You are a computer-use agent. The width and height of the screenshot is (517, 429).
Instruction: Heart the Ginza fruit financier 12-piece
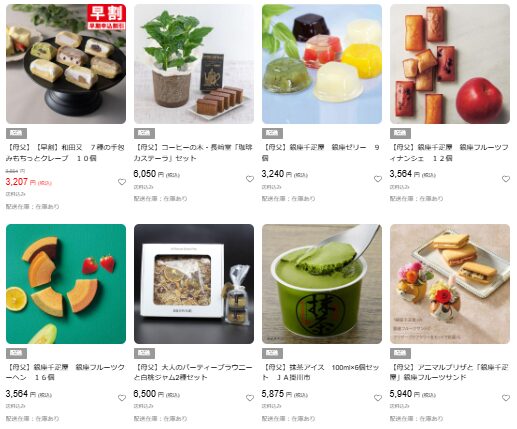[x=506, y=179]
